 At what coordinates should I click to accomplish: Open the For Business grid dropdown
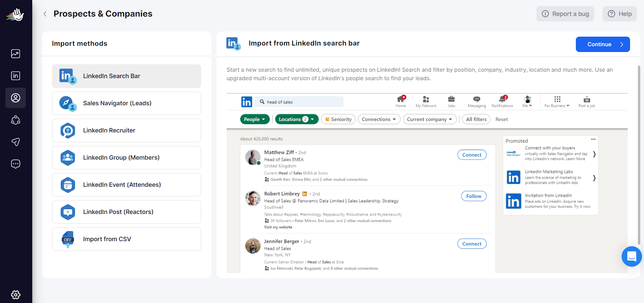point(557,102)
